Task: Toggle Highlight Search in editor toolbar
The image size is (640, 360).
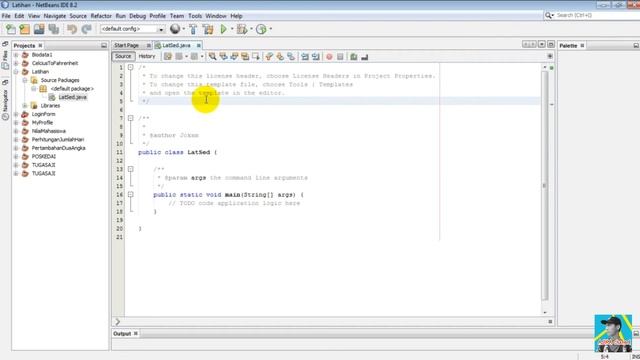Action: (245, 57)
